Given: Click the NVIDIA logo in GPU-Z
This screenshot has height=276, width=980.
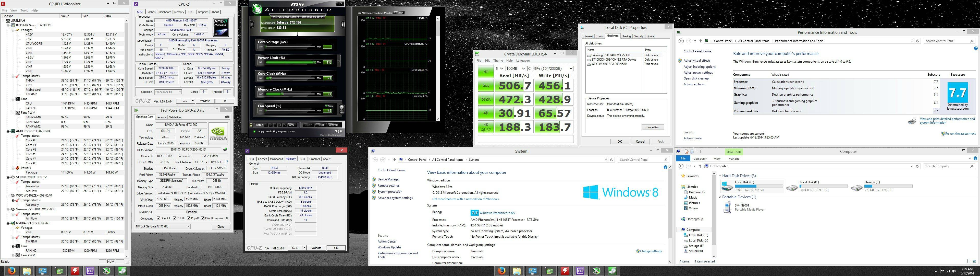Looking at the screenshot, I should (218, 133).
